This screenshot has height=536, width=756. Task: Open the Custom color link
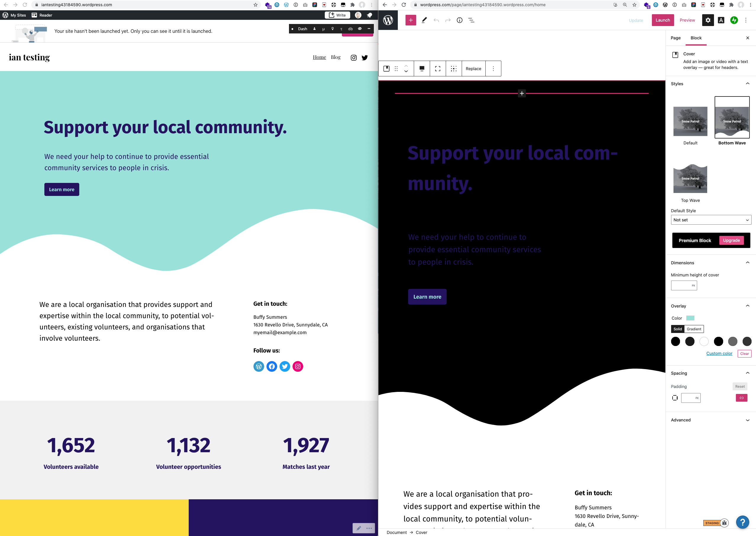pos(719,353)
